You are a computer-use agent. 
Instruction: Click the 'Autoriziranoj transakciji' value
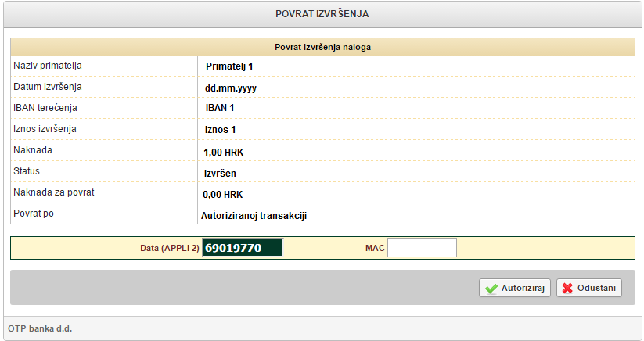(254, 216)
